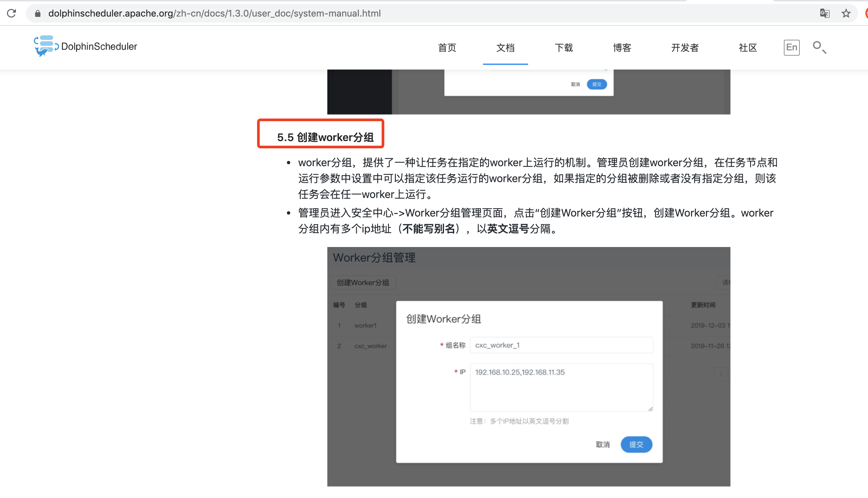Viewport: 868px width, 498px height.
Task: Open the site search magnifier icon
Action: click(819, 47)
